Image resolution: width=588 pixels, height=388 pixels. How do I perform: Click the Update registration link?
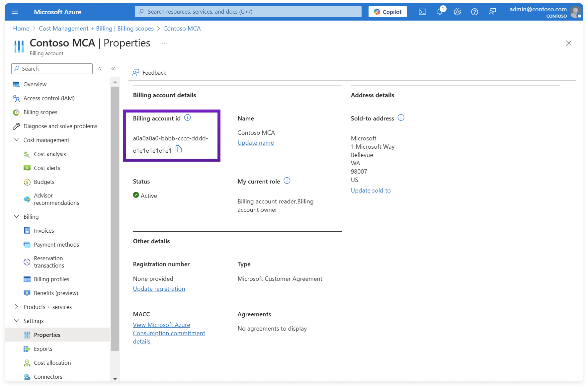pyautogui.click(x=159, y=289)
